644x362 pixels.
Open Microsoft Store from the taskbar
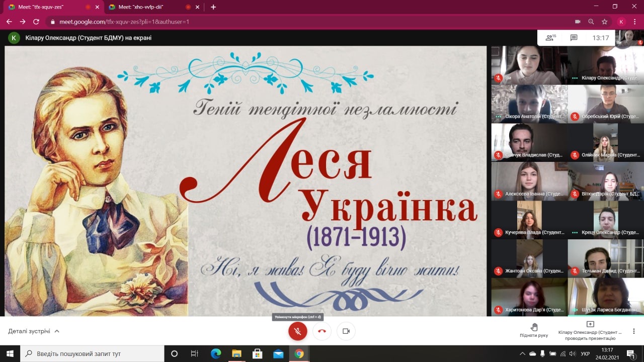[257, 353]
